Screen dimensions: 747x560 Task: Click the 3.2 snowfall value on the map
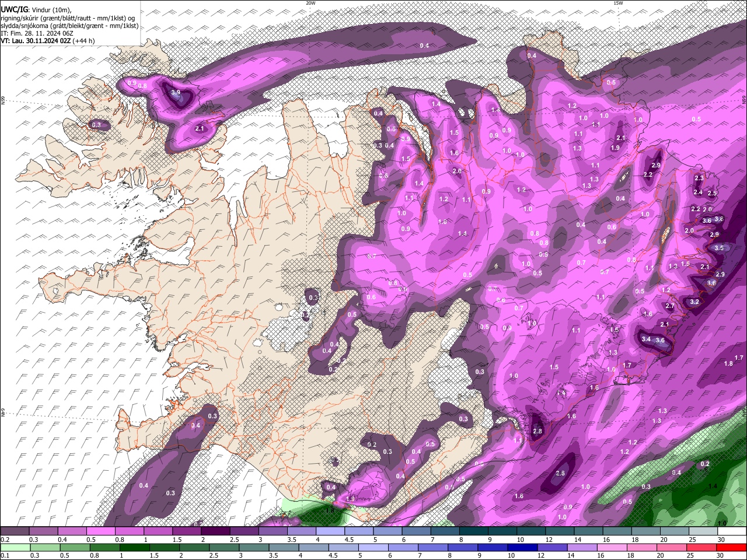(694, 302)
